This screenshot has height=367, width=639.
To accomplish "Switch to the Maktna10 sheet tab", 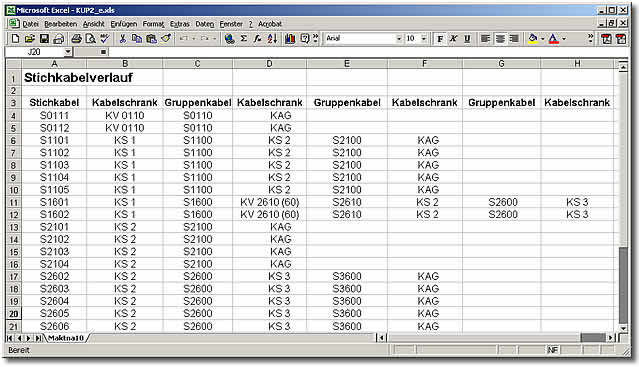I will (66, 338).
